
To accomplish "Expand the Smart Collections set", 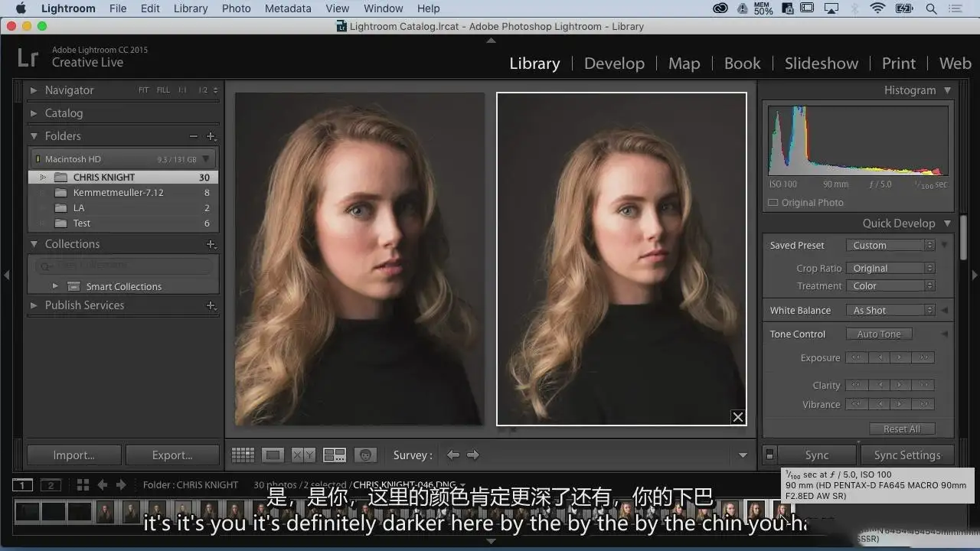I will tap(55, 286).
